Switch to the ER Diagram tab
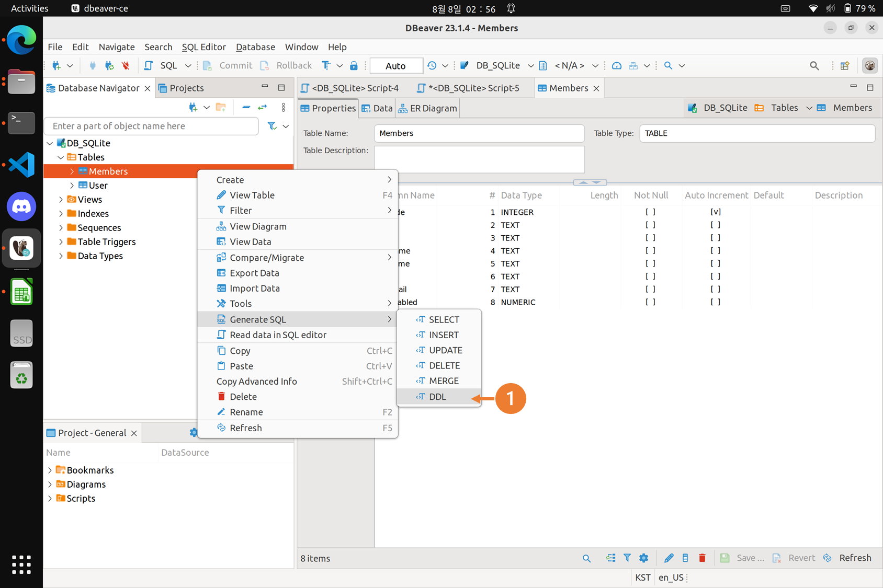 427,108
